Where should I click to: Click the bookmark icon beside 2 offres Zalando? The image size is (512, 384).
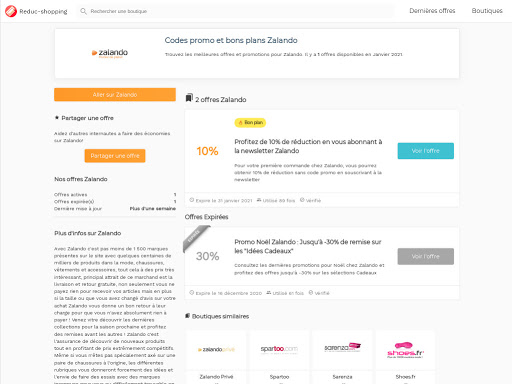(x=189, y=98)
